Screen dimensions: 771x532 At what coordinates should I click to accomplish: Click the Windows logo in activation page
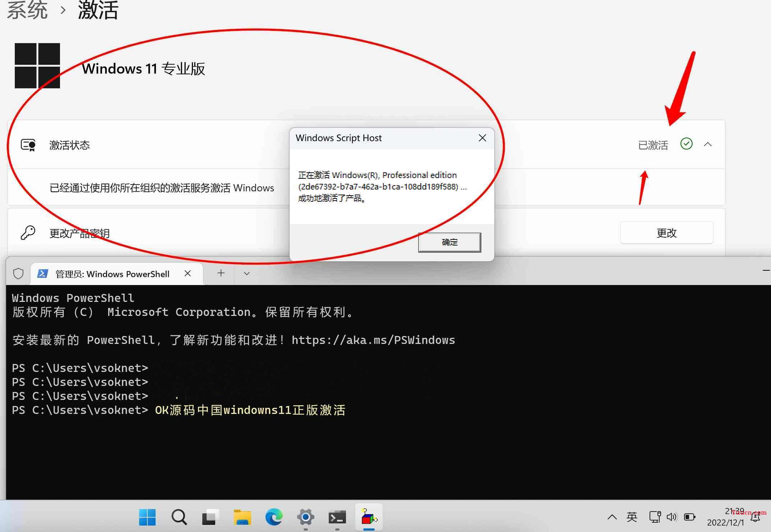click(37, 65)
